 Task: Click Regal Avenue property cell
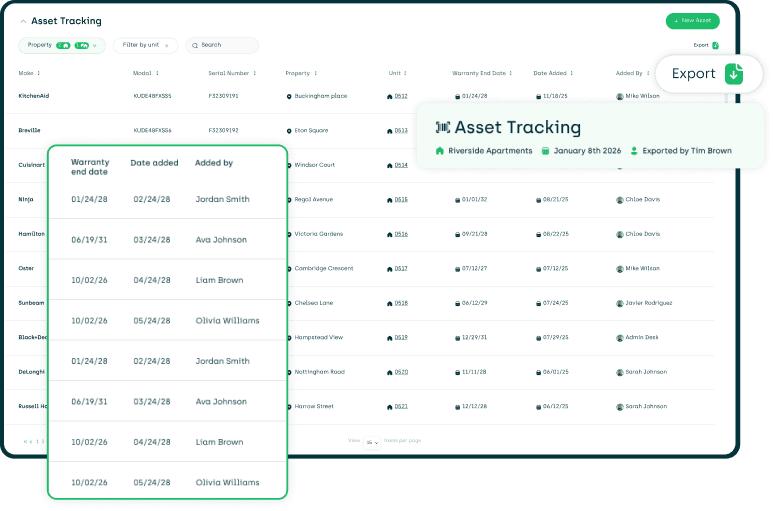(x=314, y=200)
